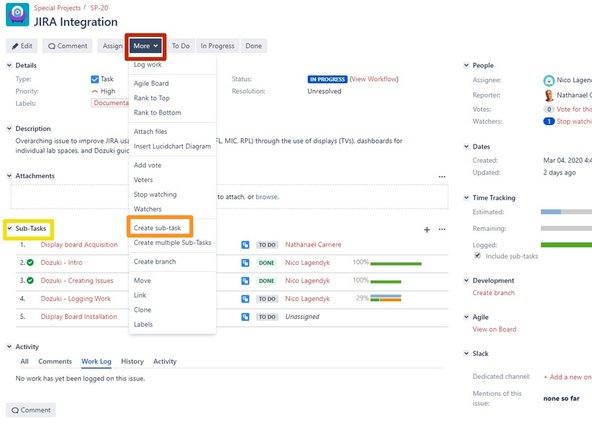The width and height of the screenshot is (592, 444).
Task: Choose Log work in the More menu
Action: 148,65
